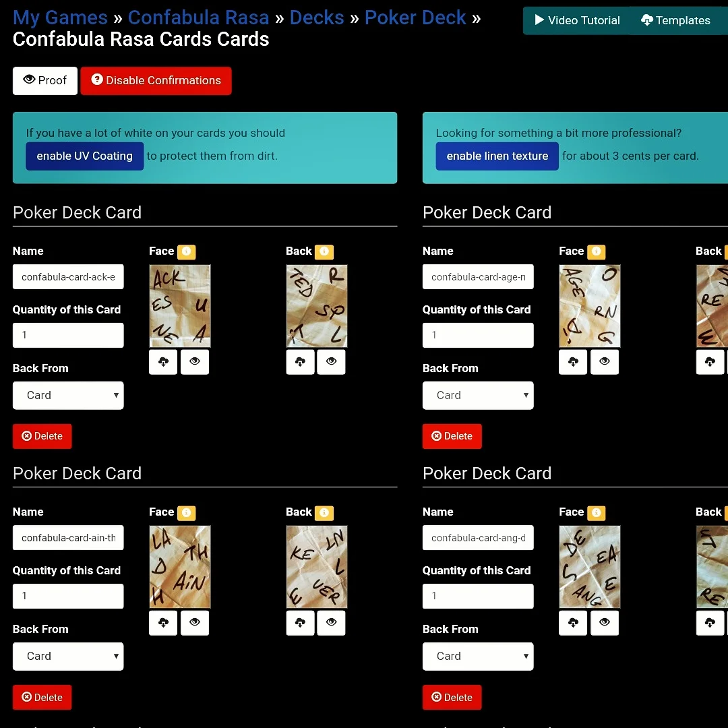Open face thumbnail of confabula-card-age card
The image size is (728, 728).
tap(590, 306)
